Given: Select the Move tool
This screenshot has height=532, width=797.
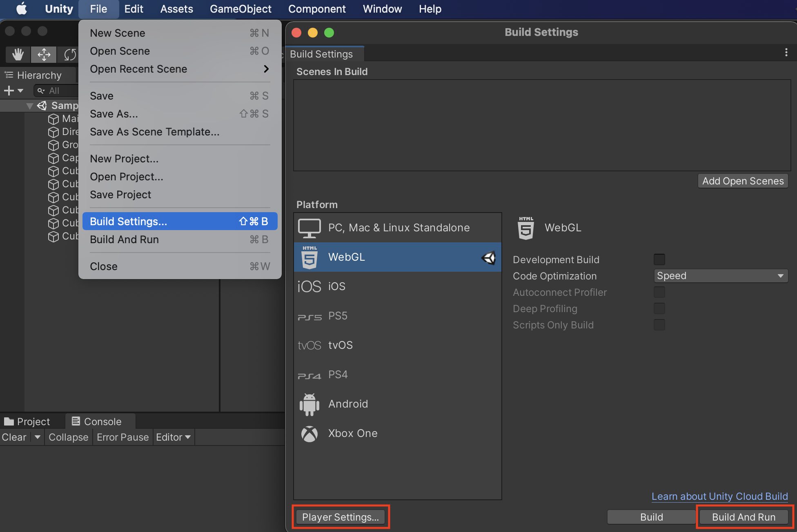Looking at the screenshot, I should click(43, 54).
